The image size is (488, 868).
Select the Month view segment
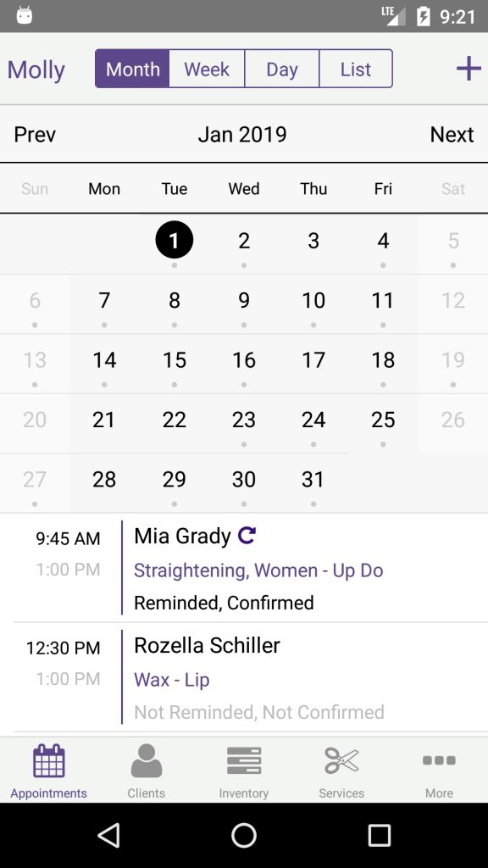(132, 69)
